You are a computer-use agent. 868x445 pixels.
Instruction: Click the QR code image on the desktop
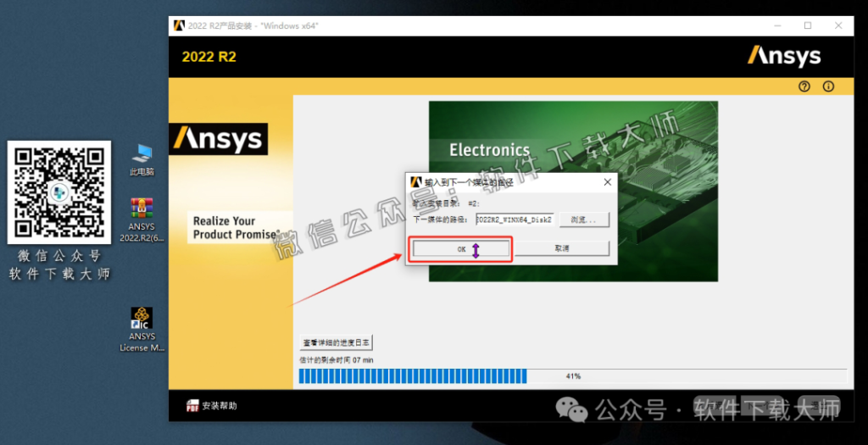pos(58,192)
